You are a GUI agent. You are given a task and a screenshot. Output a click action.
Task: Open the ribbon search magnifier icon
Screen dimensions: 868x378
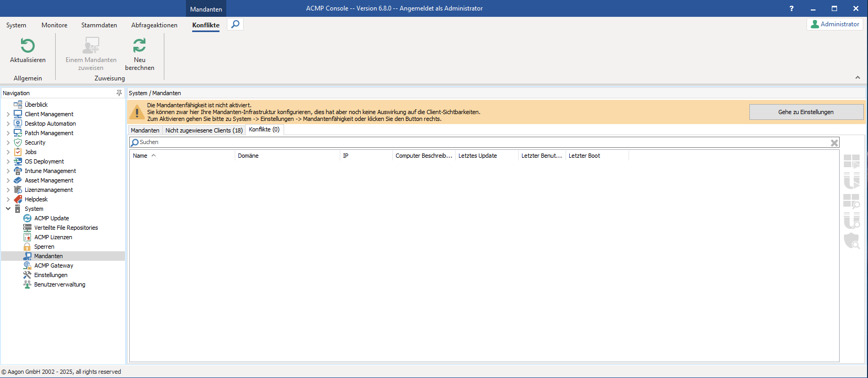click(x=235, y=24)
